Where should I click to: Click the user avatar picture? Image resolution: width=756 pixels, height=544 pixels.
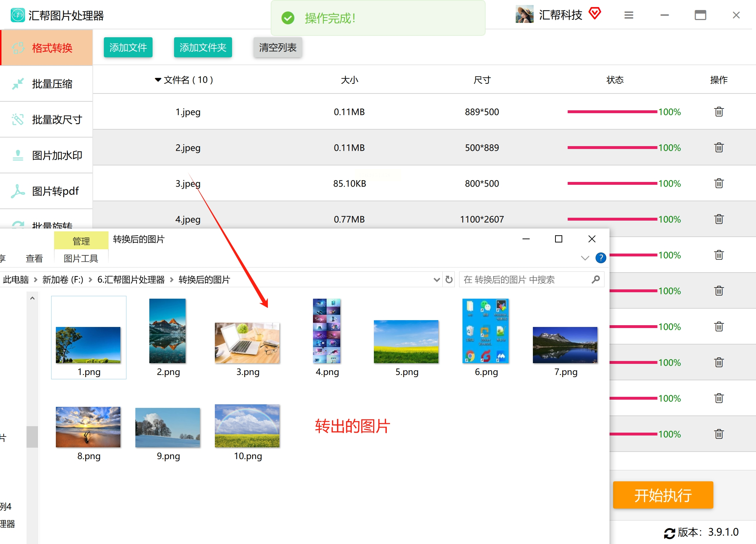tap(524, 14)
